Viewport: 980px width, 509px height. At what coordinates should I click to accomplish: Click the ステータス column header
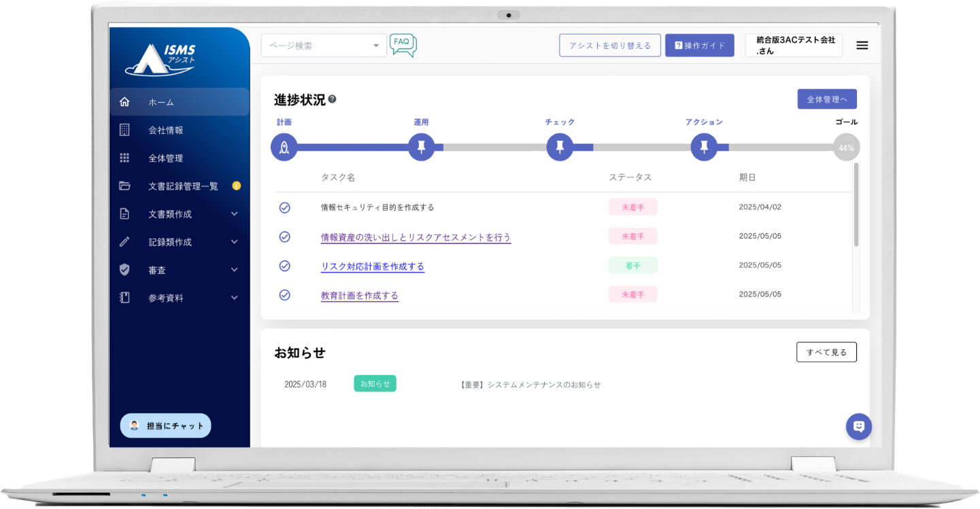coord(630,177)
